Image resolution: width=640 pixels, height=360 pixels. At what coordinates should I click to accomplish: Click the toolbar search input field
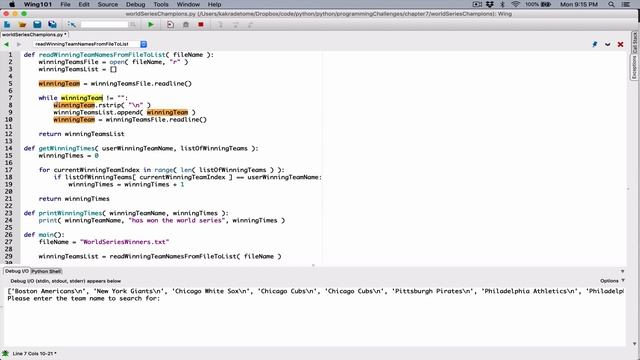(104, 25)
